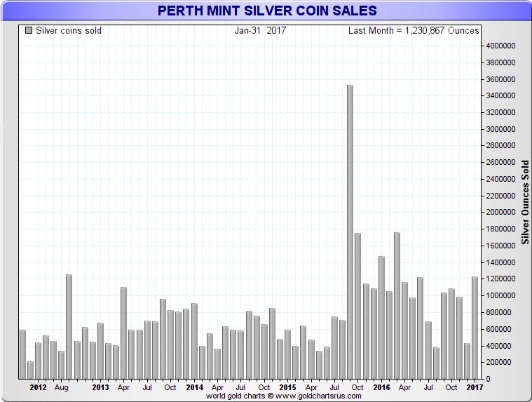Image resolution: width=532 pixels, height=402 pixels.
Task: Open the www.goldchartsrus.com credit link
Action: click(318, 396)
